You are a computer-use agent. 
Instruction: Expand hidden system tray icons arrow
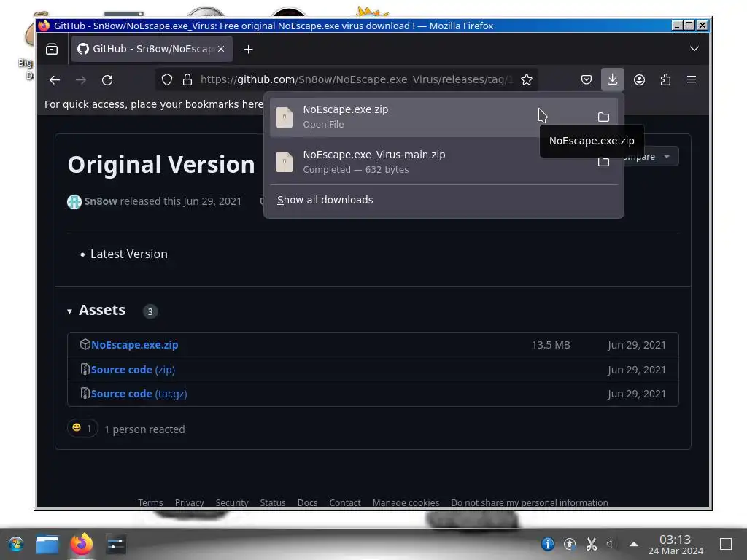[x=634, y=544]
